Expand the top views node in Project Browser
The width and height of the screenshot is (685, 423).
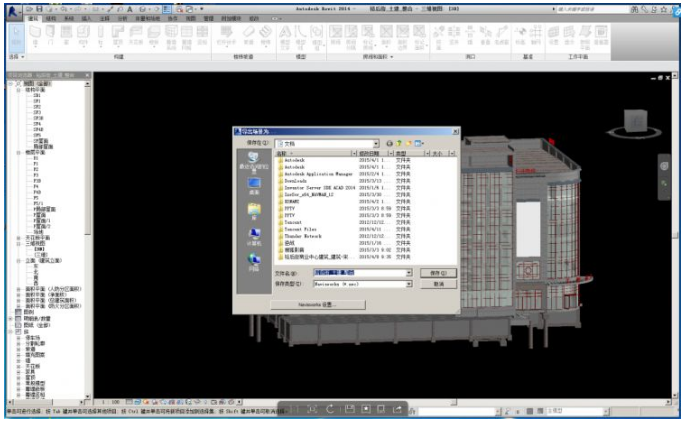tap(10, 83)
